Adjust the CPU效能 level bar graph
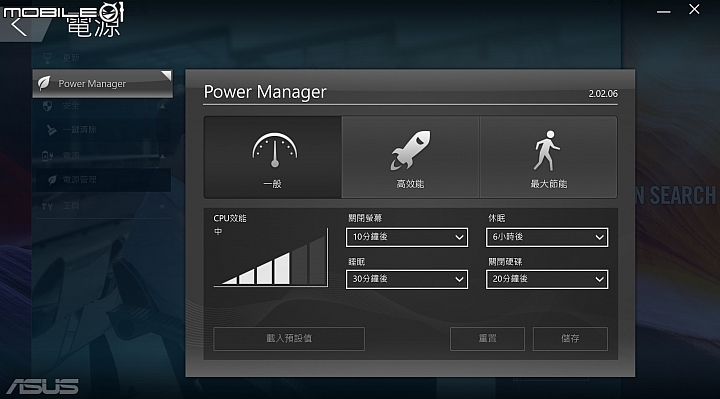Viewport: 720px width, 399px height. (271, 258)
